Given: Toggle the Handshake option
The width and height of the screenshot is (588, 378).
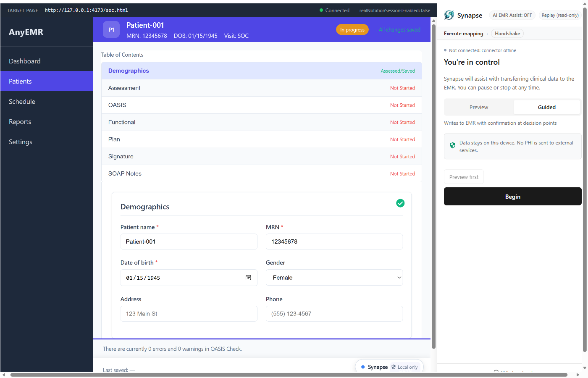Looking at the screenshot, I should tap(507, 33).
